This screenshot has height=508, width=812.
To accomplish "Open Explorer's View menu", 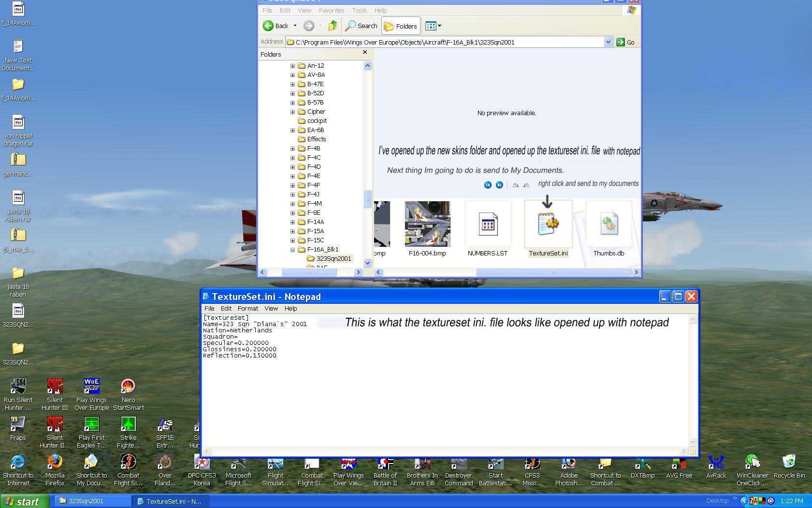I will coord(304,10).
